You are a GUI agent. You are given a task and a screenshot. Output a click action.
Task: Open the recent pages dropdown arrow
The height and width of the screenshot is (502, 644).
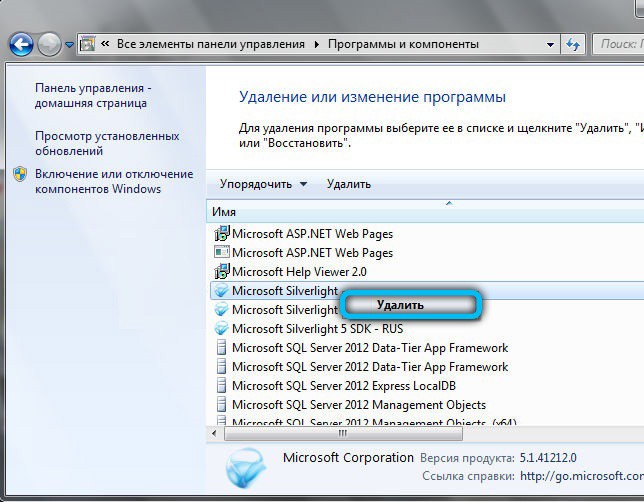[x=69, y=44]
